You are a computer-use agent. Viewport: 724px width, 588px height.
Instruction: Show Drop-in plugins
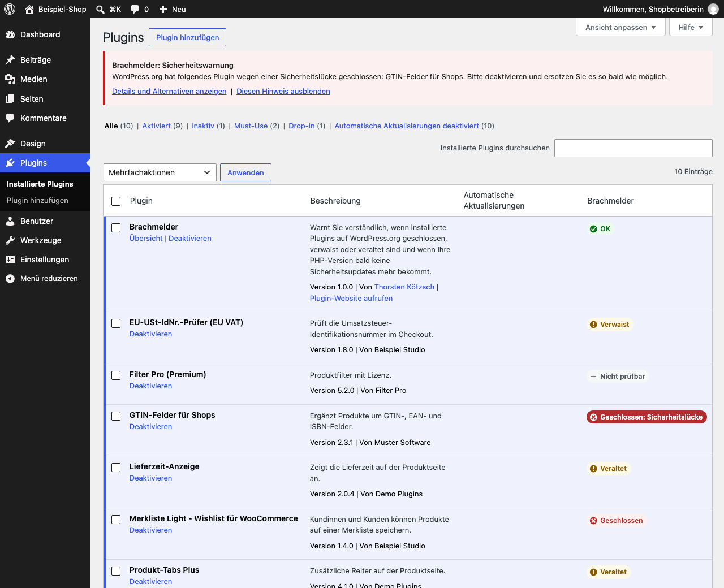(x=301, y=126)
